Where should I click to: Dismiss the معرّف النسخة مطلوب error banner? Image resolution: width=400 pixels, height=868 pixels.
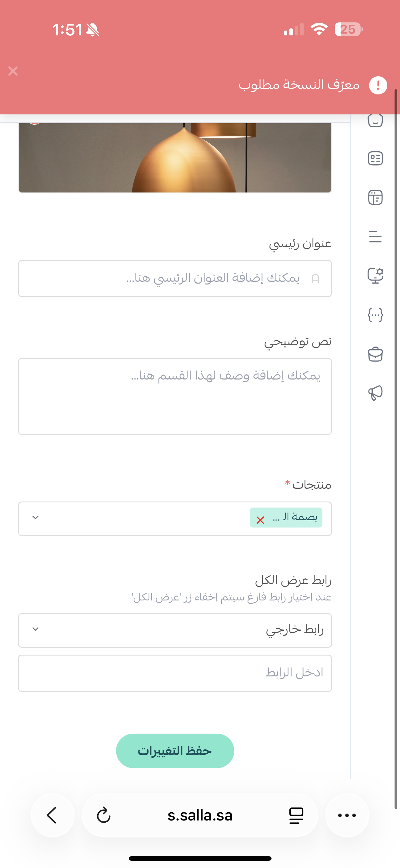click(13, 71)
